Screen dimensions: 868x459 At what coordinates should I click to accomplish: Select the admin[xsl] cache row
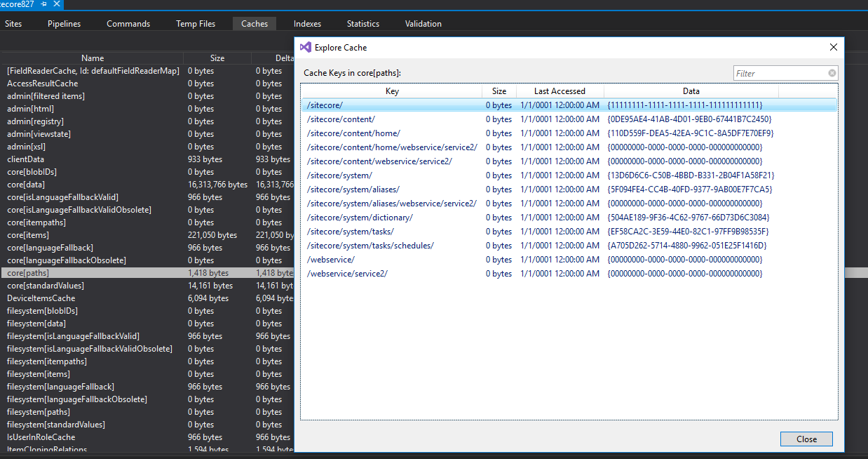click(147, 147)
